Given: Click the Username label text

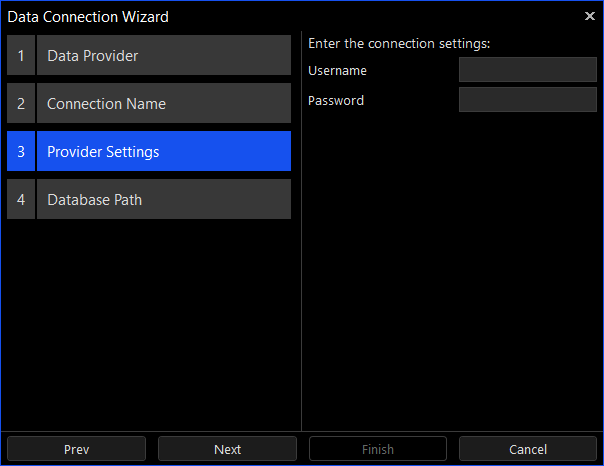Looking at the screenshot, I should click(x=337, y=71).
